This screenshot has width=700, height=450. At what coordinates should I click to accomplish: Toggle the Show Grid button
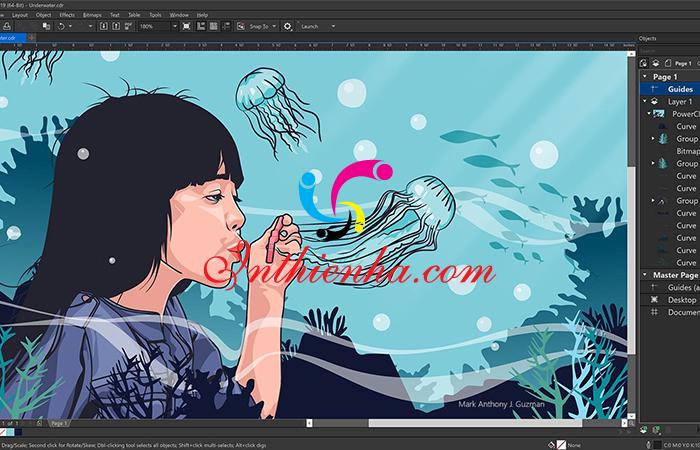click(x=213, y=26)
